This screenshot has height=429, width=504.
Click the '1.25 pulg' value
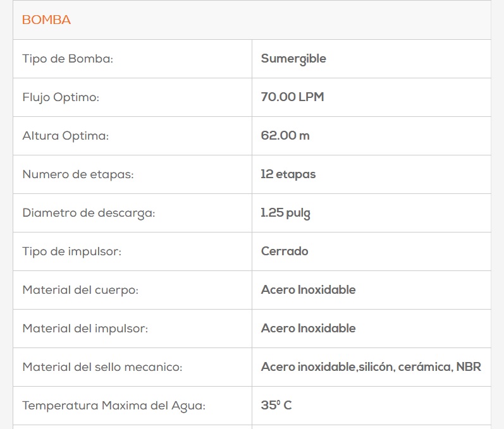coord(285,213)
